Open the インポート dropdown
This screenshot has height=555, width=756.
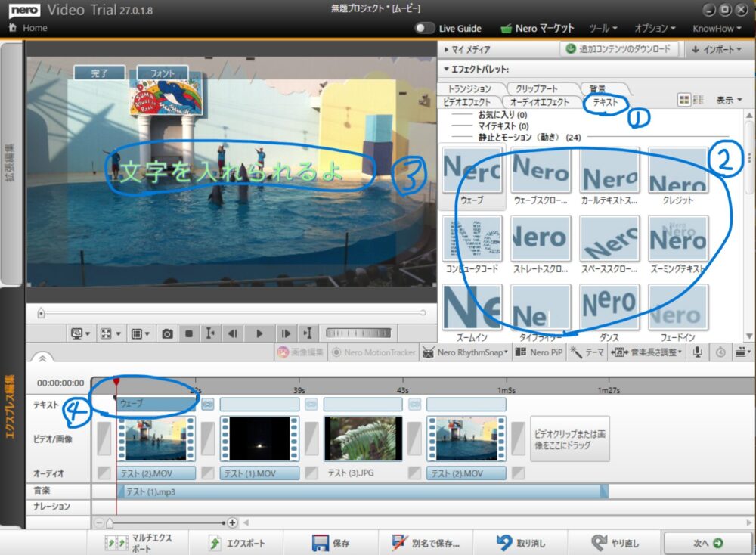pyautogui.click(x=716, y=49)
